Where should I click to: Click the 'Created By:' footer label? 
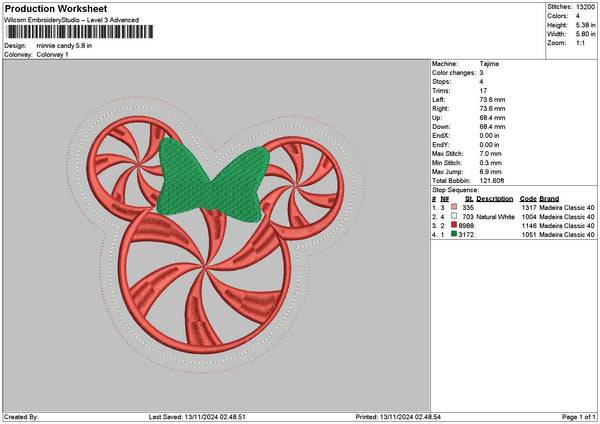[x=21, y=417]
